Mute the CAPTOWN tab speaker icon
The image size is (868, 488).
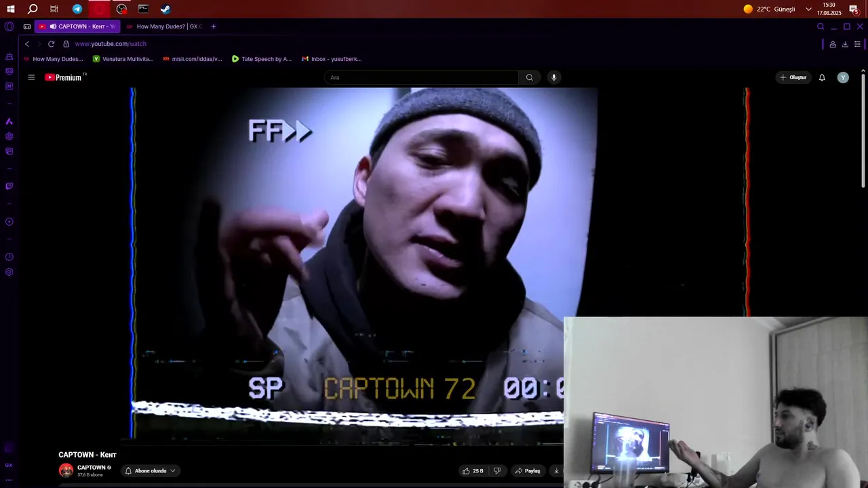click(53, 26)
